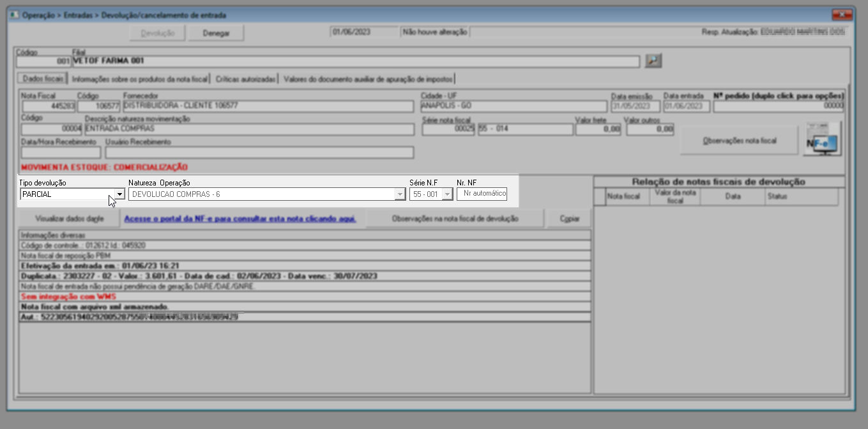Screen dimensions: 868x429
Task: Click the Nr. NF input field
Action: 482,194
